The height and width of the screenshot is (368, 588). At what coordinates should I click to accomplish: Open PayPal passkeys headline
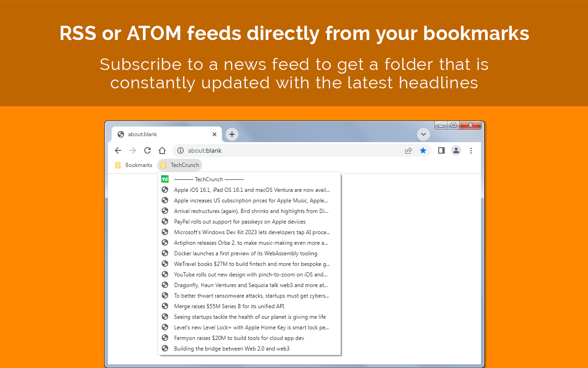249,222
